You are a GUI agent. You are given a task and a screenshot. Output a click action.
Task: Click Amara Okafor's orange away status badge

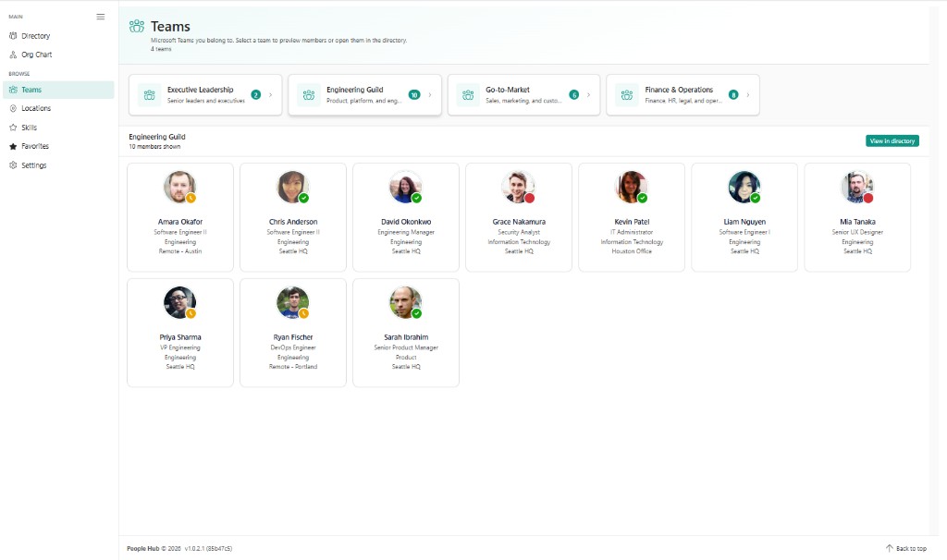coord(191,198)
